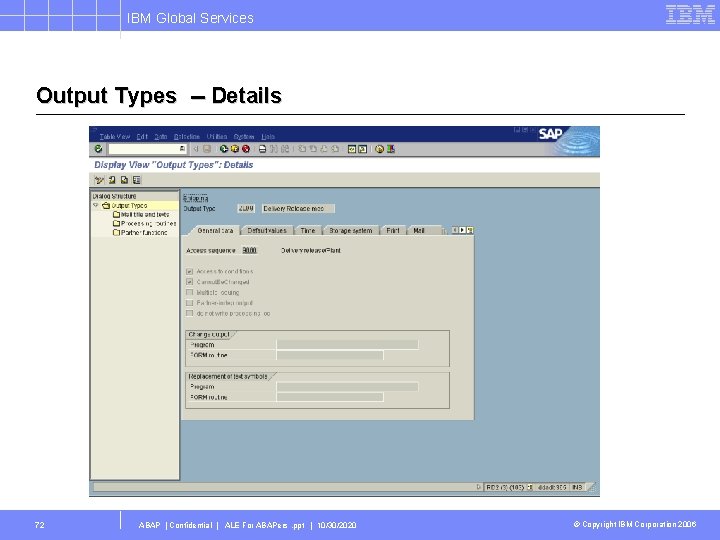This screenshot has height=540, width=720.
Task: Toggle the Multiple issuing checkbox
Action: [189, 292]
